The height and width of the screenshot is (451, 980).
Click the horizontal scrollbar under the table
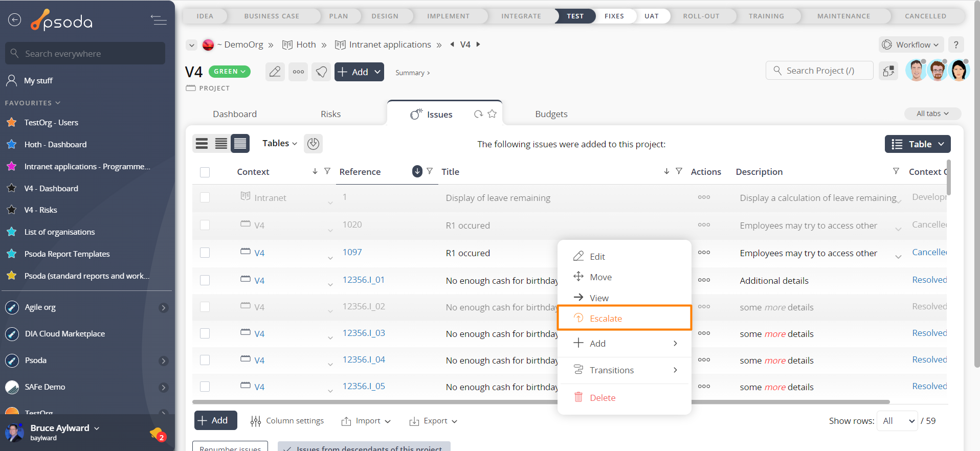tap(541, 402)
